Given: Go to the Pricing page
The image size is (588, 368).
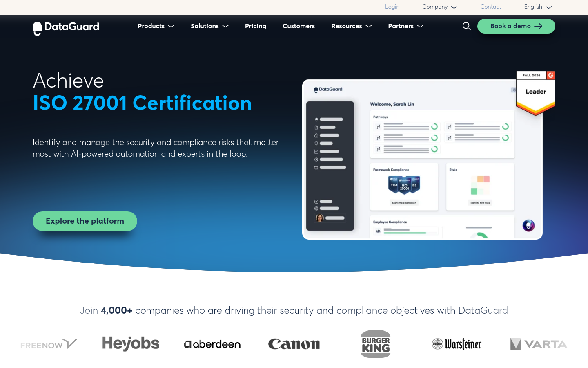Looking at the screenshot, I should click(x=256, y=26).
